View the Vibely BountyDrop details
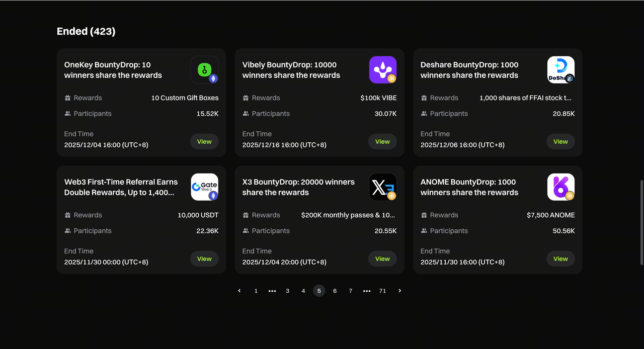The image size is (644, 349). click(382, 142)
